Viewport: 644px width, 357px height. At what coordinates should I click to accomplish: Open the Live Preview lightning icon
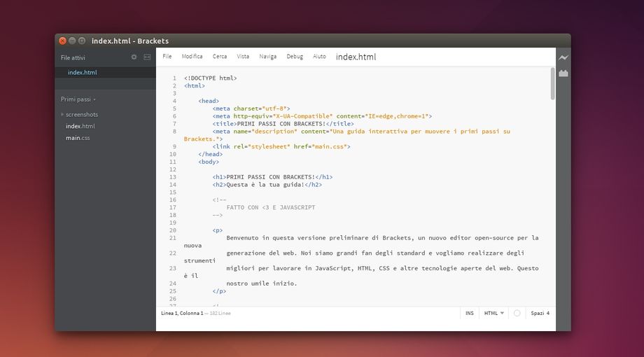pyautogui.click(x=563, y=57)
